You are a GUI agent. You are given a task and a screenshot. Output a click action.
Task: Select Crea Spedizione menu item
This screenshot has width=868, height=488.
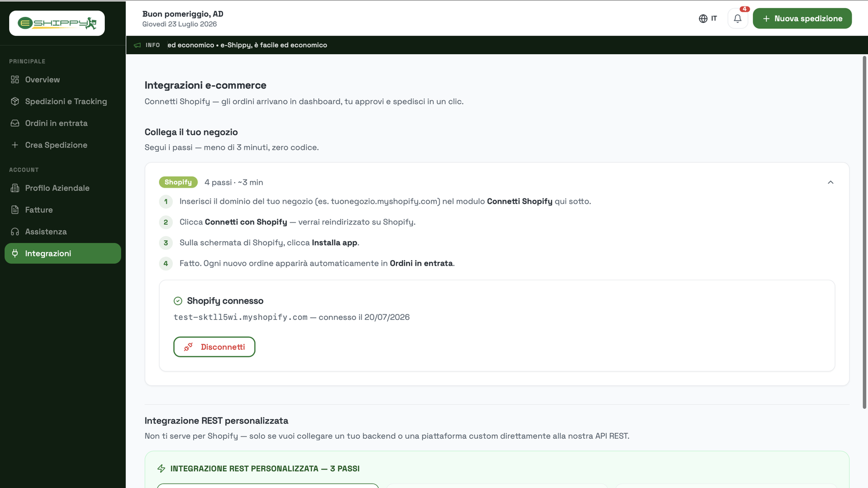[63, 145]
